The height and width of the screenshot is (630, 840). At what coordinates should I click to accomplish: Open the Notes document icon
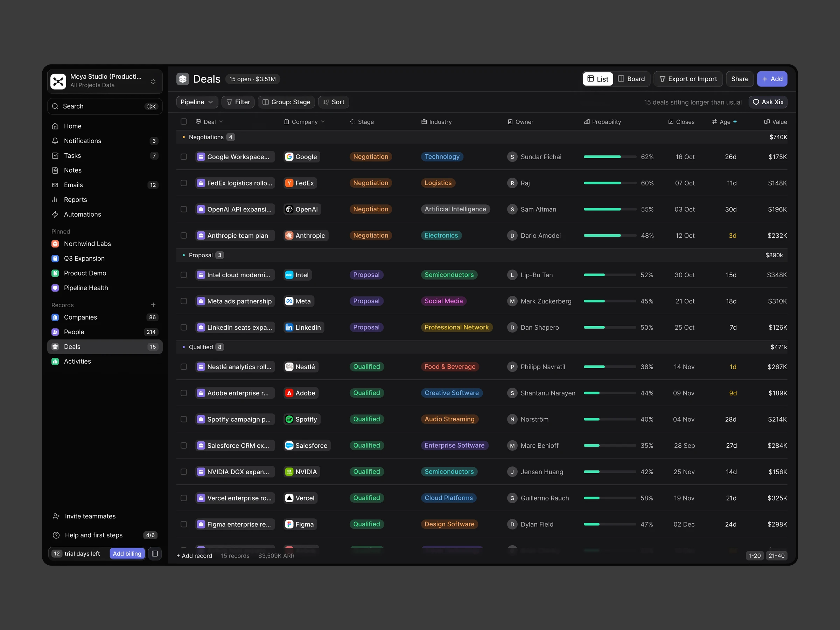[55, 170]
